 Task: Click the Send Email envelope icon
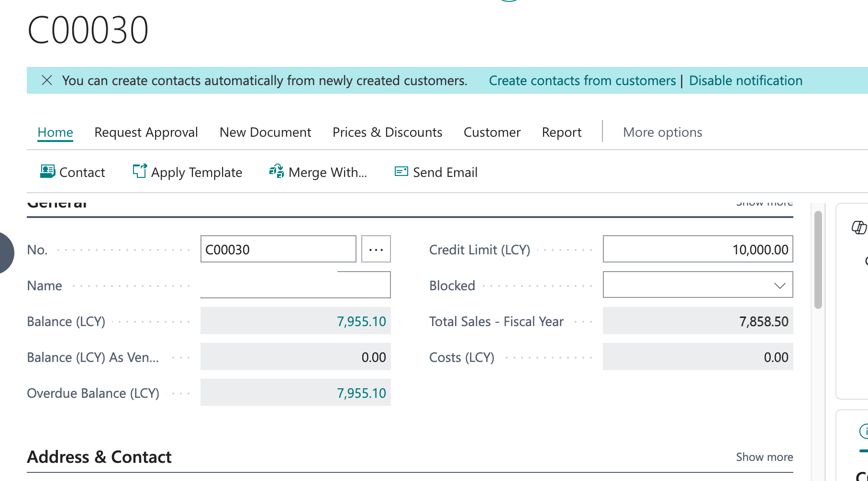click(401, 172)
